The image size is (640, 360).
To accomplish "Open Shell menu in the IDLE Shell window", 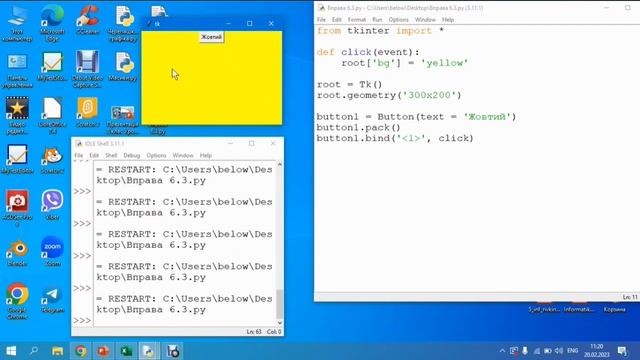I will pos(111,156).
